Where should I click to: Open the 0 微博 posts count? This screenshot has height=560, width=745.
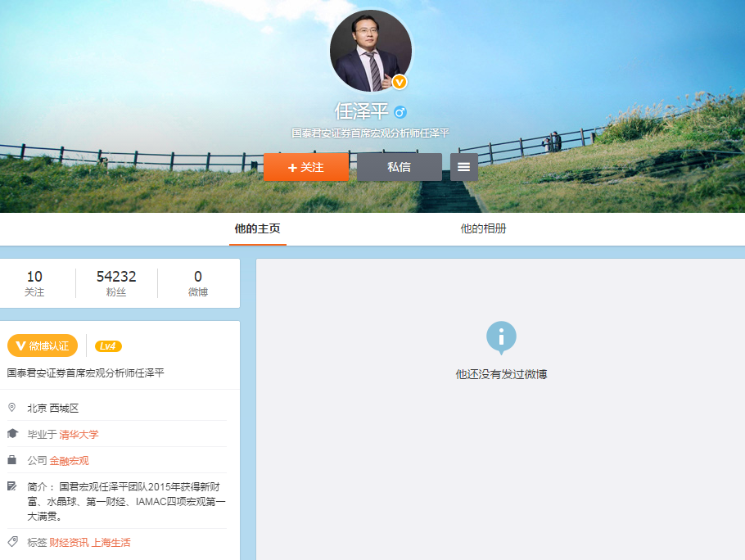pos(198,283)
